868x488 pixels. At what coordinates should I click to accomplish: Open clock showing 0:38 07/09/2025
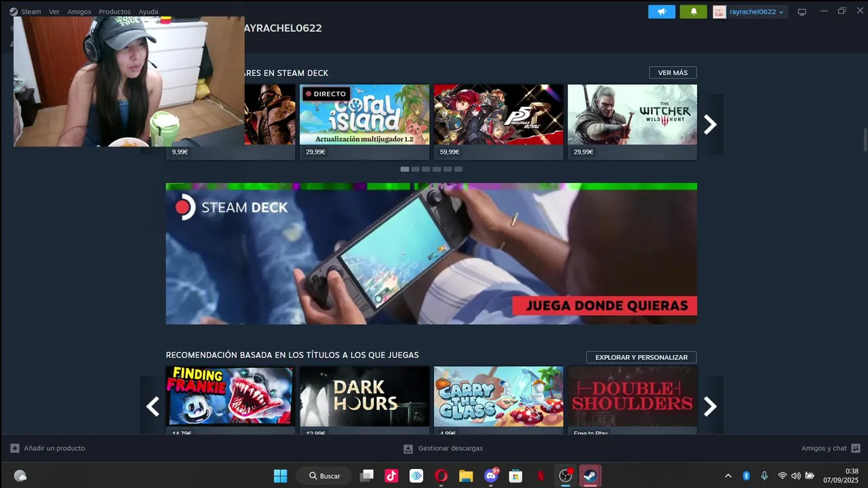click(x=841, y=476)
